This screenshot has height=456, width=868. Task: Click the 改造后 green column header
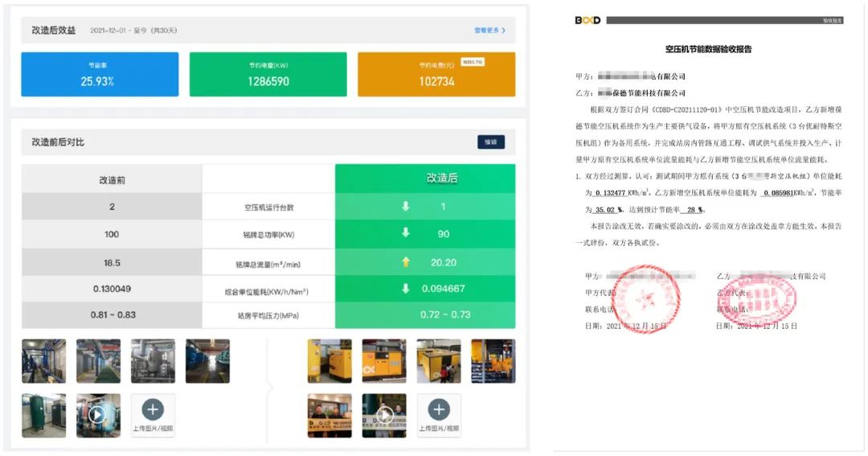[x=441, y=179]
